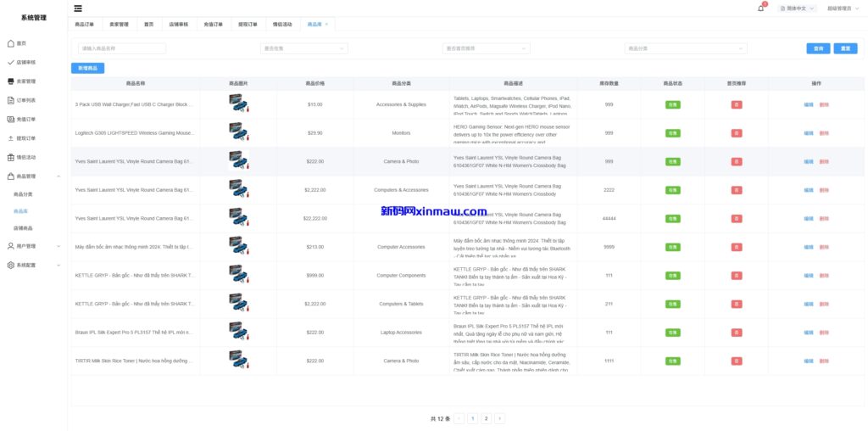Toggle green 在售 status of the Logitech G305 row

coord(672,133)
